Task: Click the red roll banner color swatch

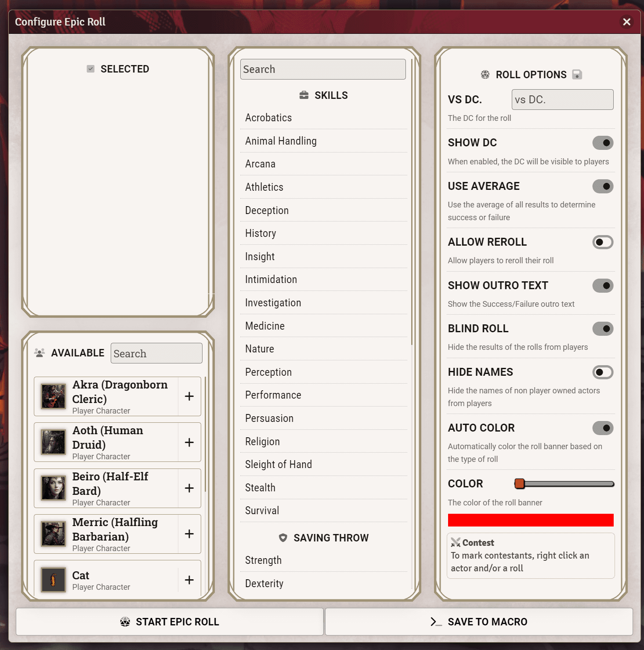Action: [530, 520]
